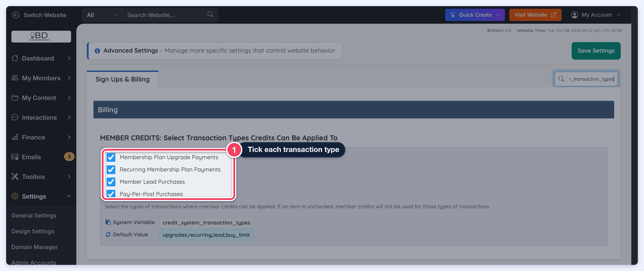Open the My Account dropdown arrow
644x271 pixels.
pyautogui.click(x=619, y=15)
